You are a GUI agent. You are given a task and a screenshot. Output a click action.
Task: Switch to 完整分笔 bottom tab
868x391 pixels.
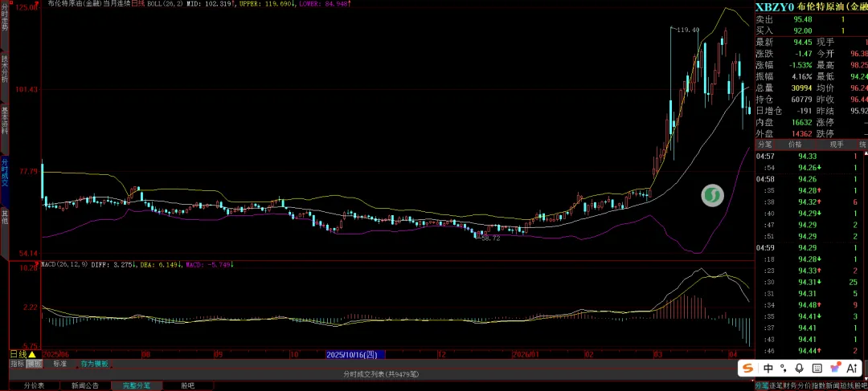pos(136,385)
